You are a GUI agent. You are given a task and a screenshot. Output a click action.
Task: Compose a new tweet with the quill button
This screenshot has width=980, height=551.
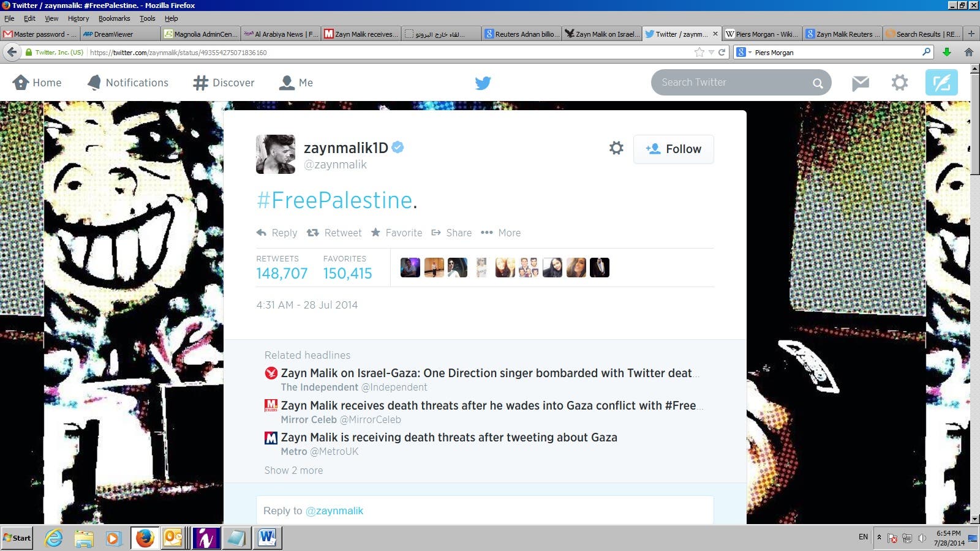click(x=941, y=83)
